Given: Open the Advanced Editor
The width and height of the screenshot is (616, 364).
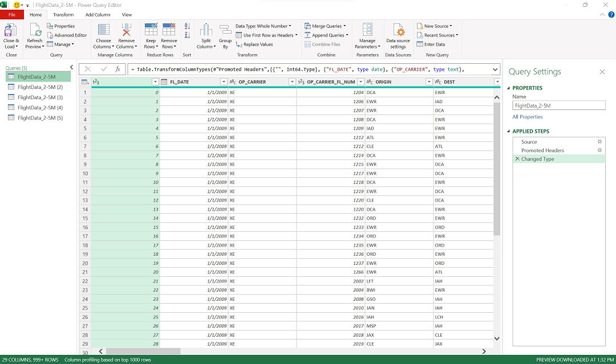Looking at the screenshot, I should pyautogui.click(x=67, y=35).
